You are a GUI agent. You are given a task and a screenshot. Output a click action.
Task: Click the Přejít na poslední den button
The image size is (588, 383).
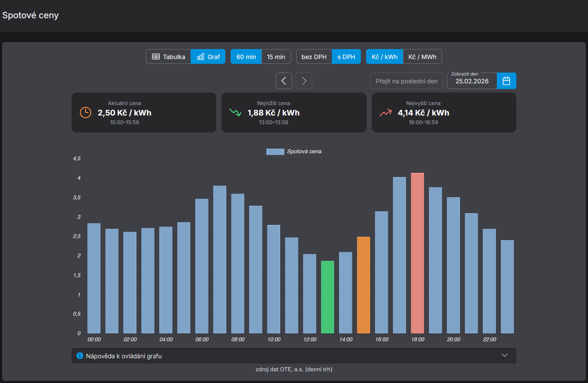406,81
